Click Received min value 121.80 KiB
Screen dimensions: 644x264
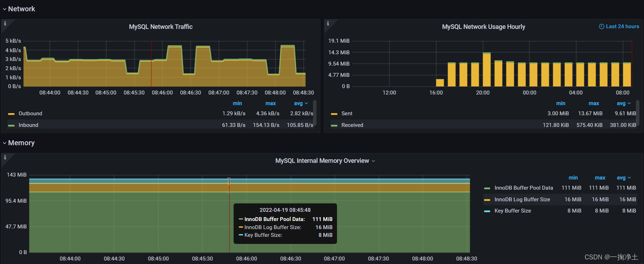point(556,125)
